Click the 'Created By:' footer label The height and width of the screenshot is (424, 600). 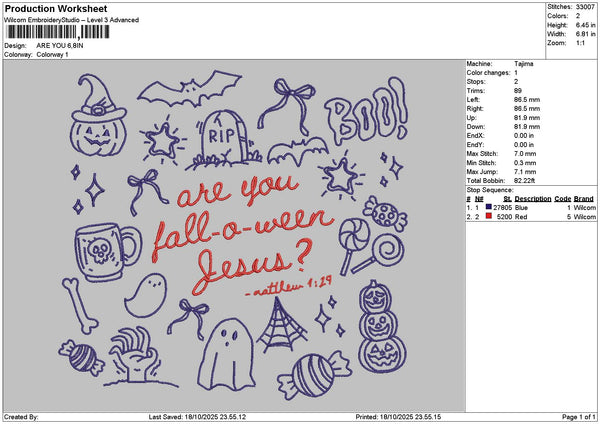pyautogui.click(x=21, y=417)
